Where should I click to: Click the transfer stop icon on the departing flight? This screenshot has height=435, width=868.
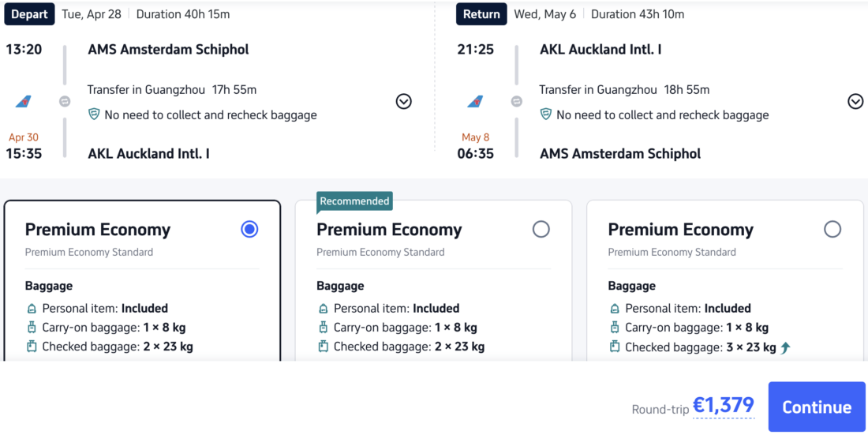coord(65,102)
